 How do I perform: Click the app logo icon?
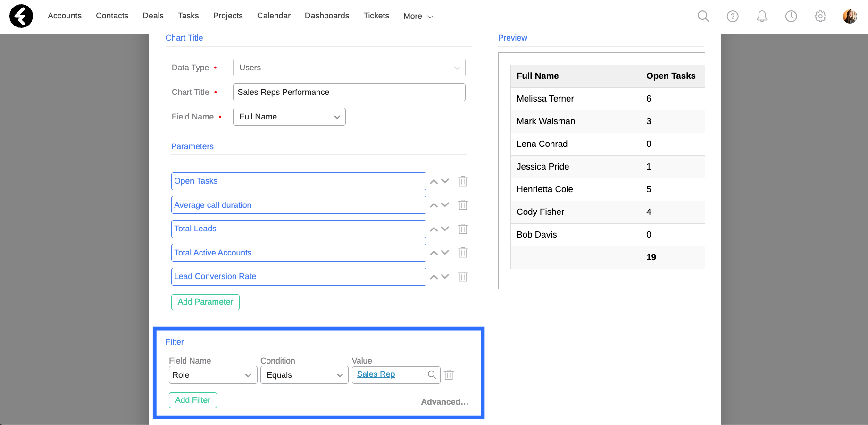coord(21,16)
